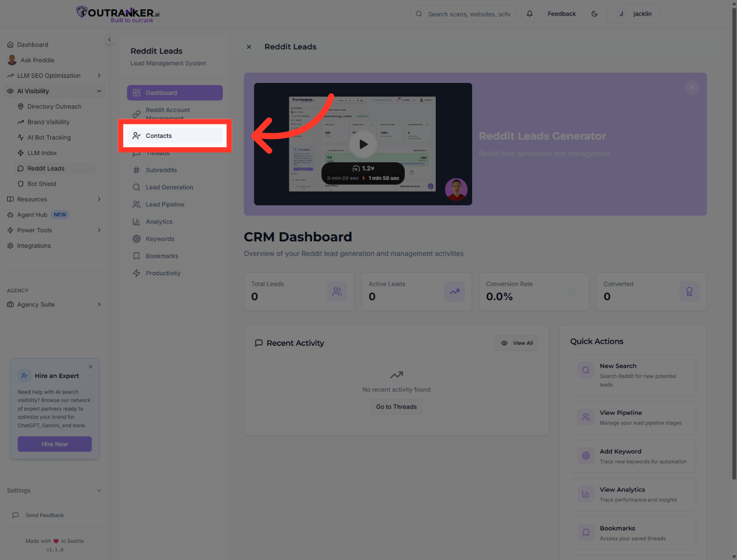Open Brand Visibility page
737x560 pixels.
point(48,122)
